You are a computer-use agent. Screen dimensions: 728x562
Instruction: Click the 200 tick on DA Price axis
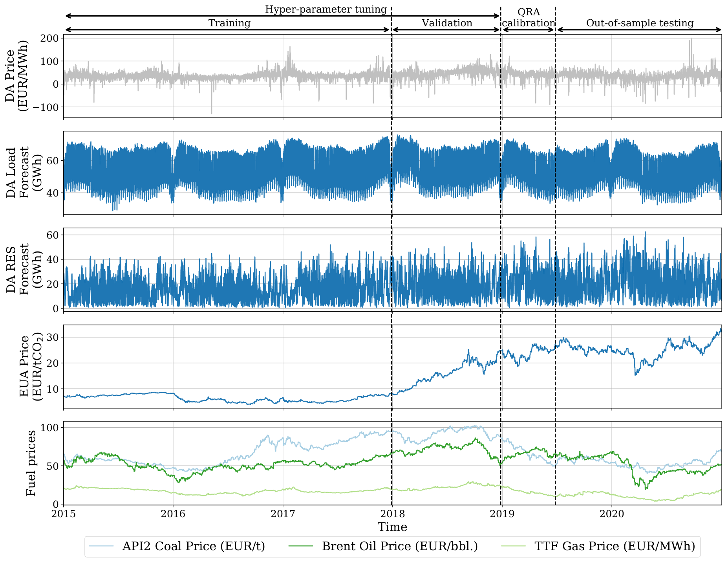tap(50, 38)
